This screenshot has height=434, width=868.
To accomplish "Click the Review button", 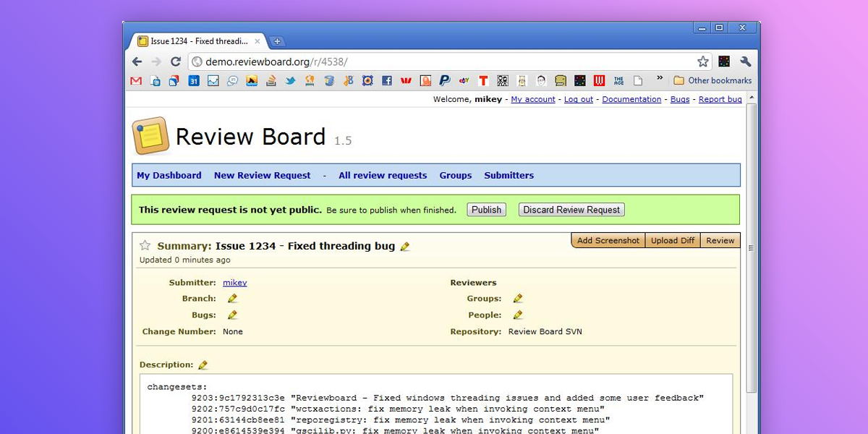I will [720, 240].
